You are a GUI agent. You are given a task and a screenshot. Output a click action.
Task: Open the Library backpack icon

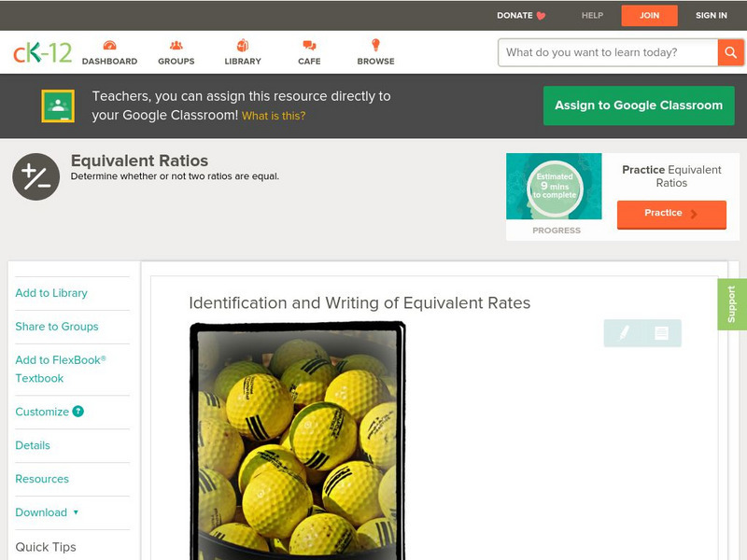(x=243, y=45)
